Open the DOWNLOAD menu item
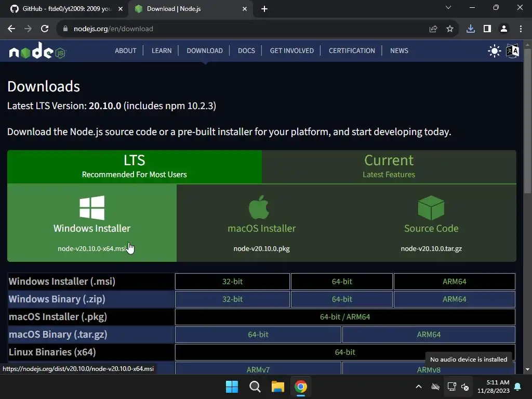This screenshot has height=399, width=532. (205, 50)
